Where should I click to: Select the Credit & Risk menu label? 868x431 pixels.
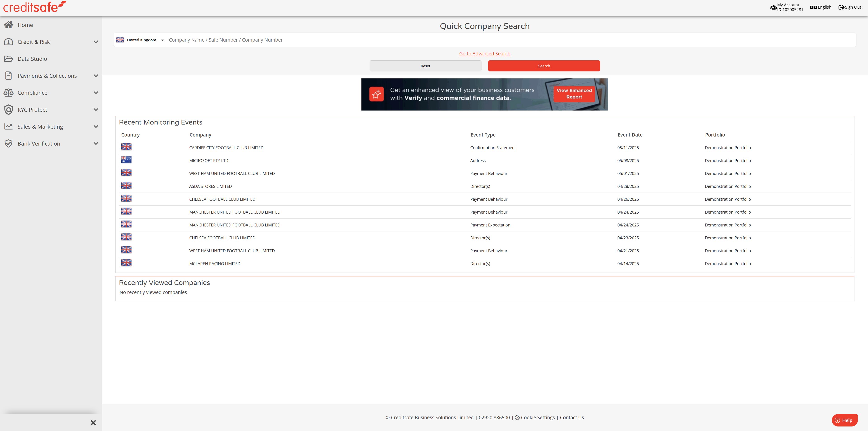34,42
